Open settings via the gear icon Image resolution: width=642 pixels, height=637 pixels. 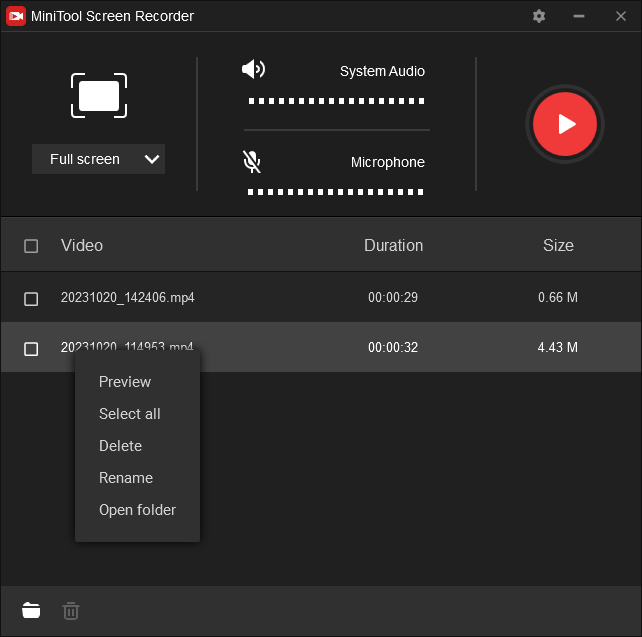[x=539, y=16]
